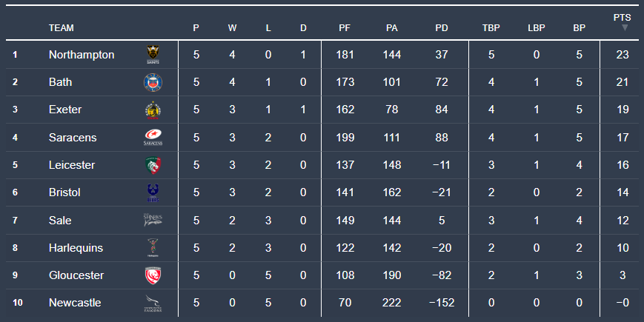Click the Harlequins club crest
The width and height of the screenshot is (644, 322).
tap(152, 247)
